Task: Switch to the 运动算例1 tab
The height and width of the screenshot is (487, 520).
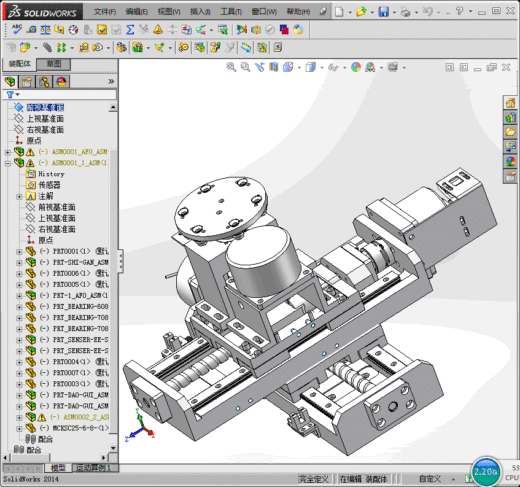Action: [x=93, y=468]
